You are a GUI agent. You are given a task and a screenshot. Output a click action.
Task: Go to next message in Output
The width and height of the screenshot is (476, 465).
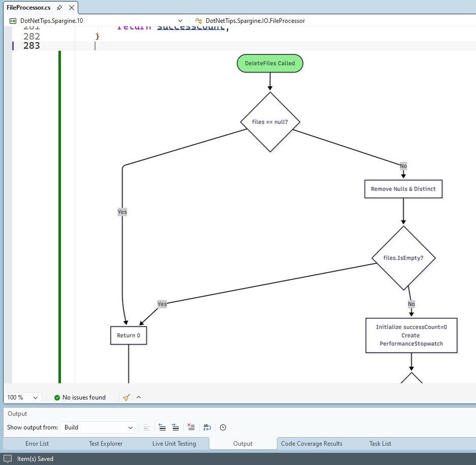click(x=175, y=427)
